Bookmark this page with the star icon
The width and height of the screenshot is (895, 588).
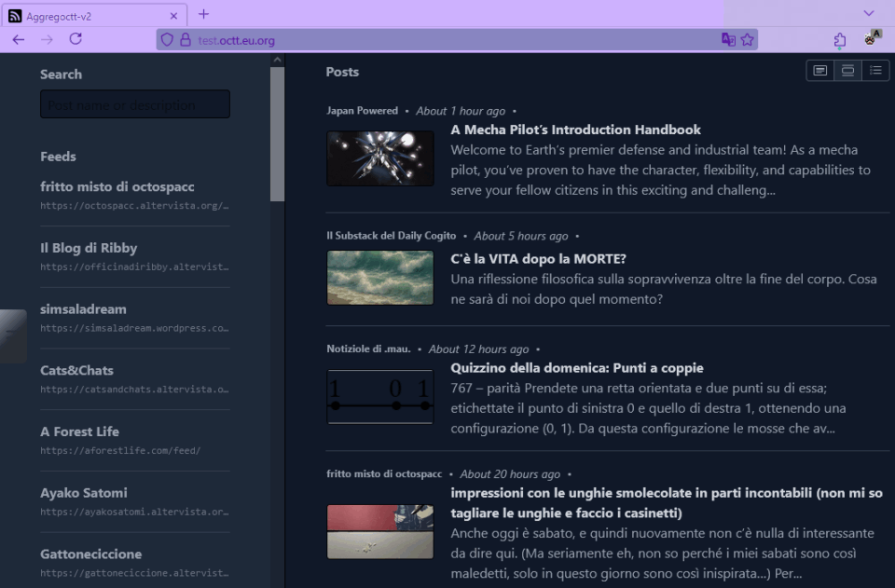[x=747, y=40]
